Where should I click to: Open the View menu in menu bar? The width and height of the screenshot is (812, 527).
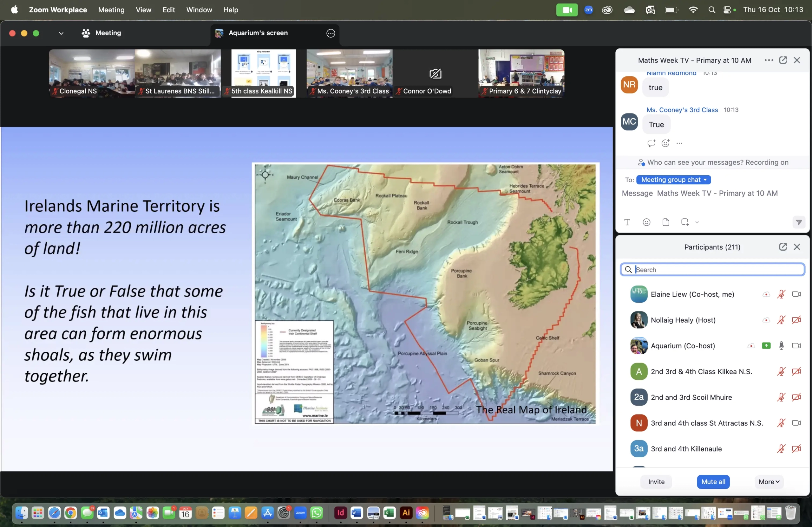(x=143, y=10)
